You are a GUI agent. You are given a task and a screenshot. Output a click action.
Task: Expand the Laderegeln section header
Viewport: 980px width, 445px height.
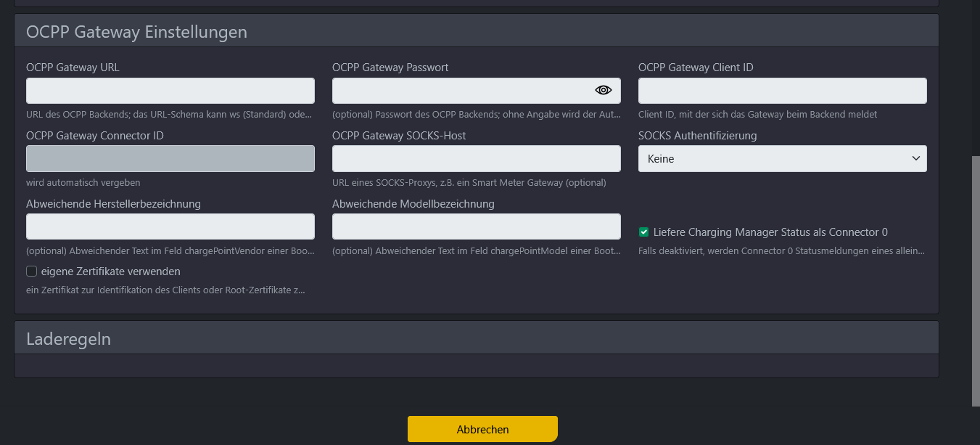coord(69,338)
